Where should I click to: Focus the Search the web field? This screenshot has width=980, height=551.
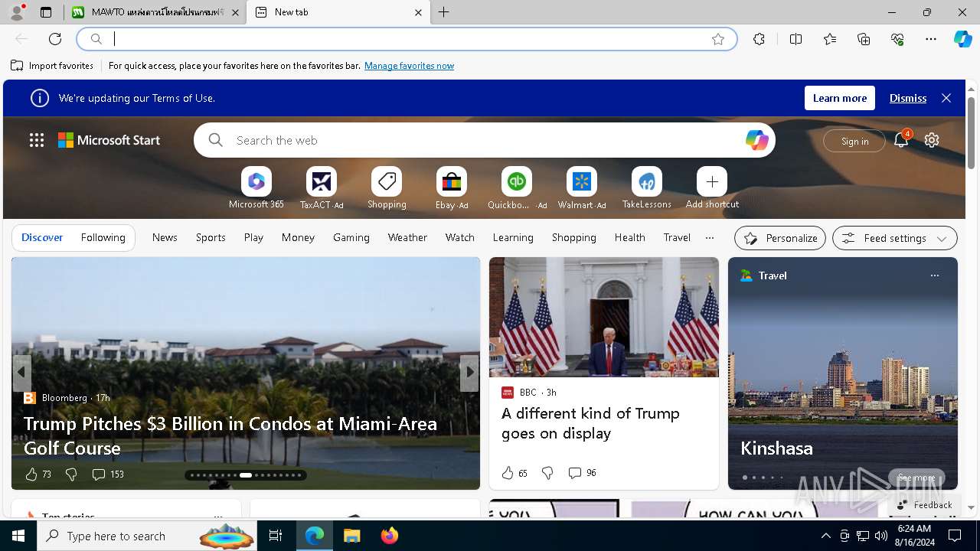coord(486,140)
